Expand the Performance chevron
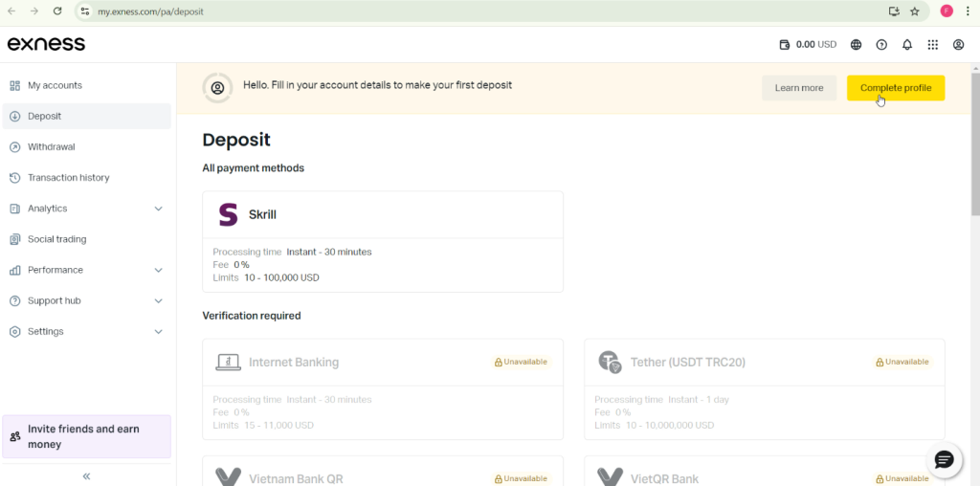980x486 pixels. (x=158, y=270)
